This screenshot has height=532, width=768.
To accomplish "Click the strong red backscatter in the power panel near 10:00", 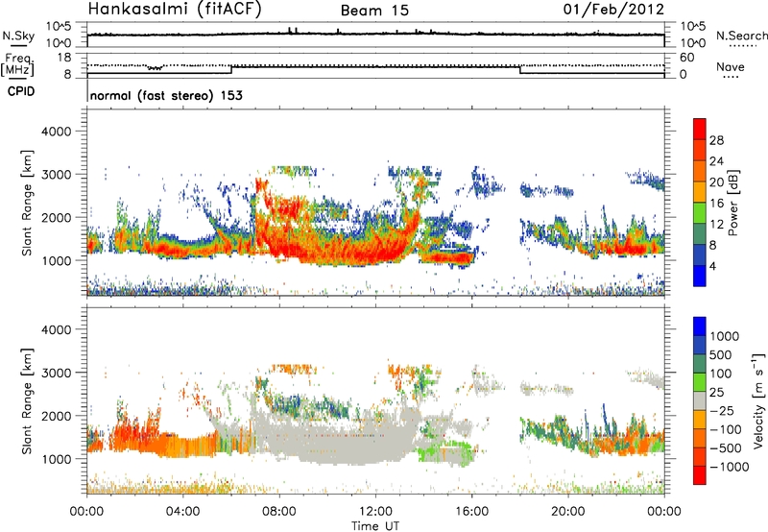I will pyautogui.click(x=328, y=253).
